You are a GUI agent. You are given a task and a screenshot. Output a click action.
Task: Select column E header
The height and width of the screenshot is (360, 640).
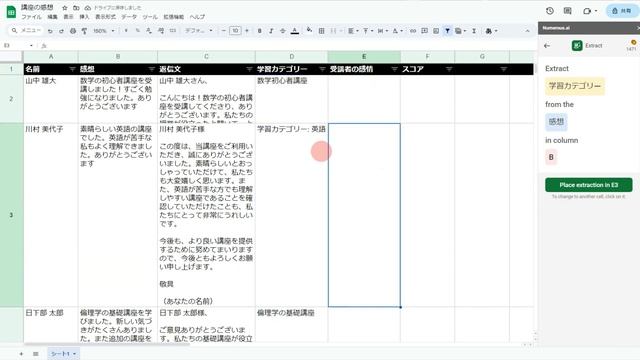tap(364, 57)
